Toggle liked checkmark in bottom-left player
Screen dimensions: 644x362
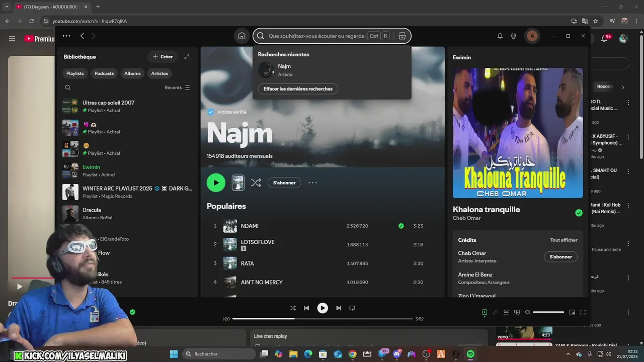pos(132,312)
